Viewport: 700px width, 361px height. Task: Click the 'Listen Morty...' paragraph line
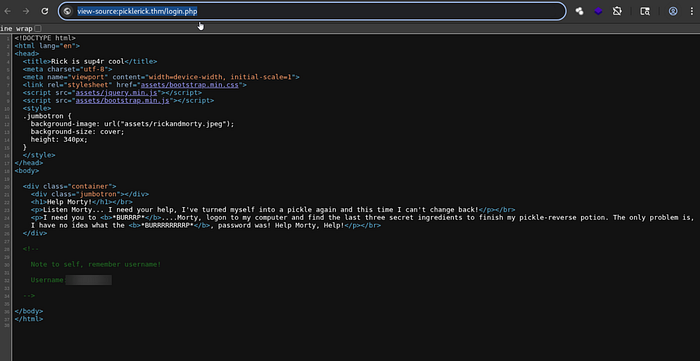(273, 210)
